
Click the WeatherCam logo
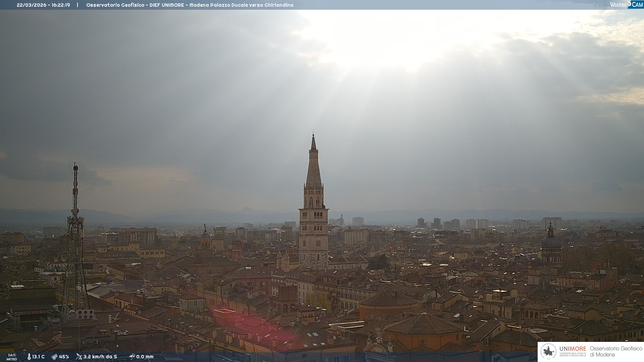[626, 4]
